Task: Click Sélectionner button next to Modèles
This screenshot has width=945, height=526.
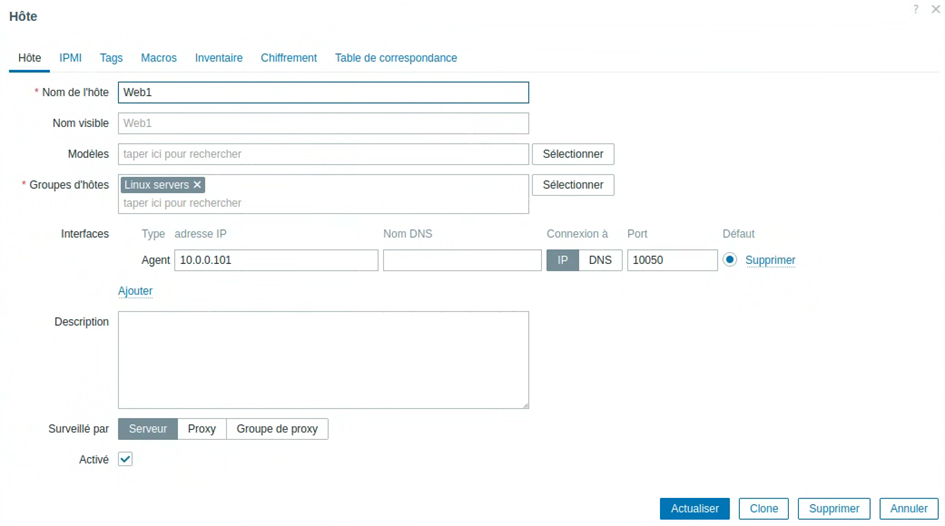Action: 573,154
